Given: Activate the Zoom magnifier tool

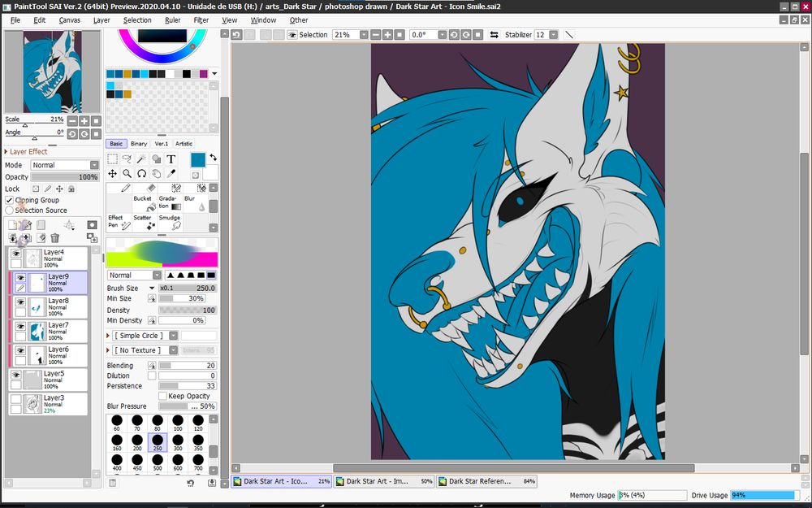Looking at the screenshot, I should 127,174.
